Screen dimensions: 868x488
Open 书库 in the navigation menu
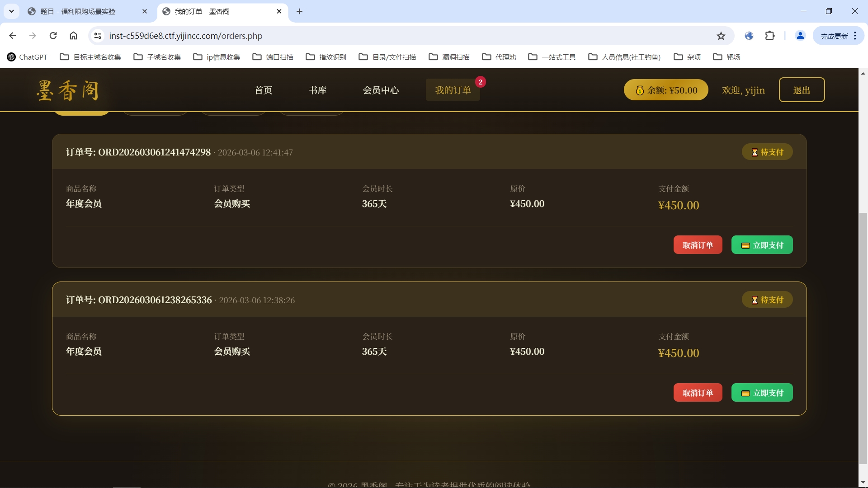coord(317,90)
